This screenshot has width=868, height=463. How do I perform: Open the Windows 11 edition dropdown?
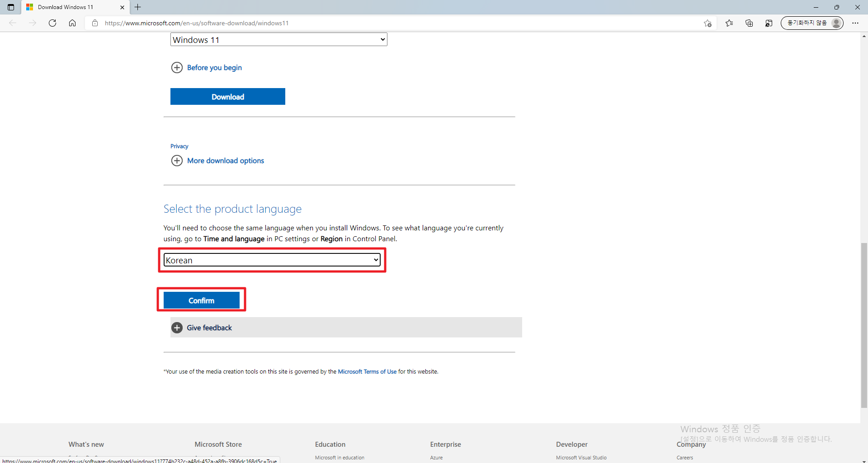point(279,40)
